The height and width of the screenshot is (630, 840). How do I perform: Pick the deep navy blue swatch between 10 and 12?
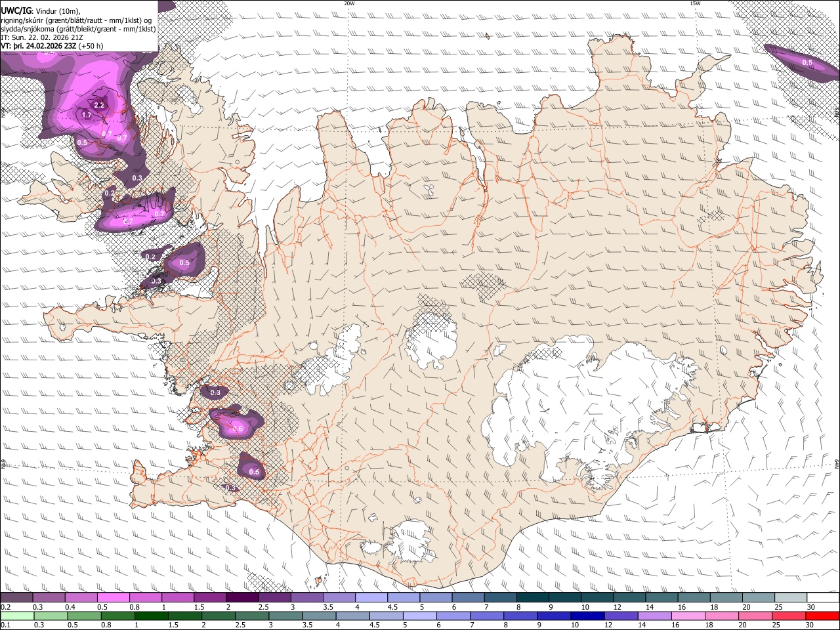[x=587, y=616]
